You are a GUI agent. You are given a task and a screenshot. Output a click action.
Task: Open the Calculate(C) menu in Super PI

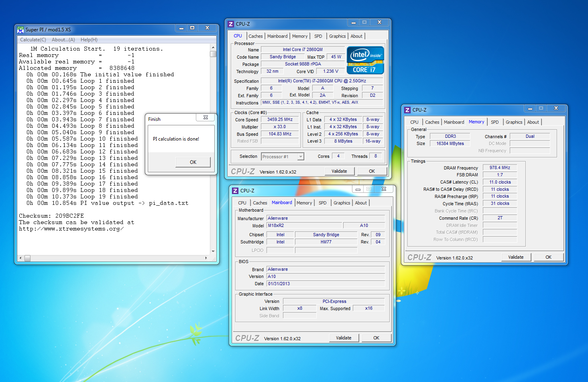[x=33, y=40]
